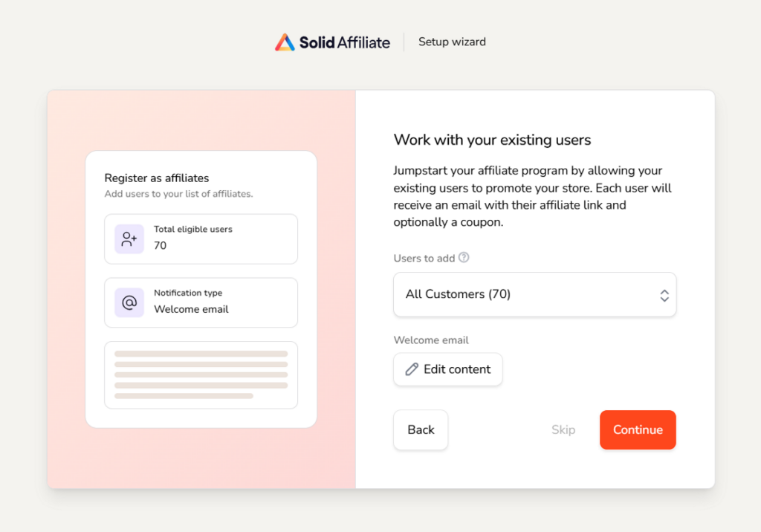Click the Solid Affiliate triangle logo icon

click(x=285, y=42)
